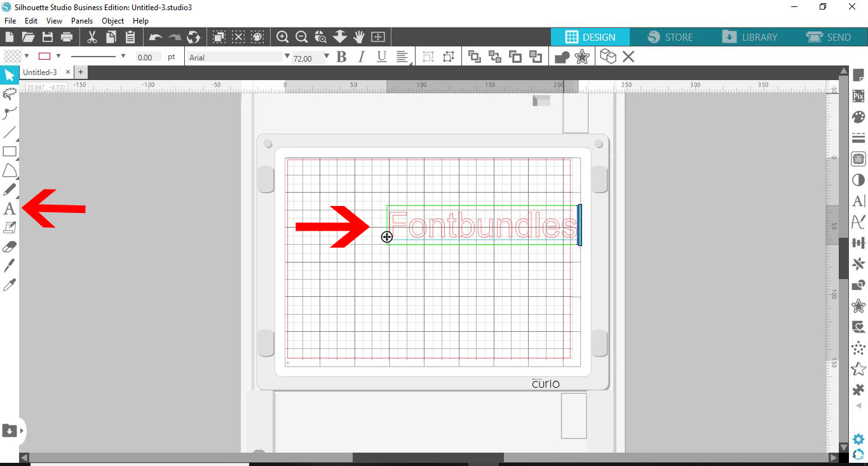Select the Knife tool
868x466 pixels.
[9, 265]
